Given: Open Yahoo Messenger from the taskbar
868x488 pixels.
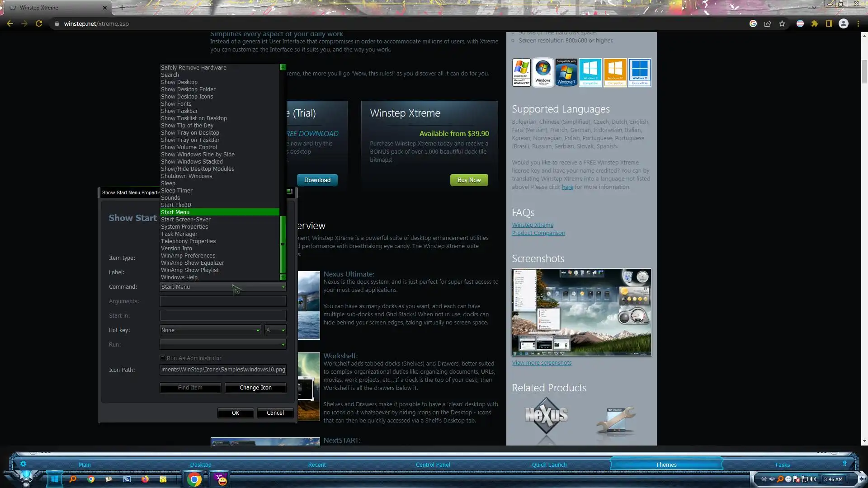Looking at the screenshot, I should [x=221, y=479].
